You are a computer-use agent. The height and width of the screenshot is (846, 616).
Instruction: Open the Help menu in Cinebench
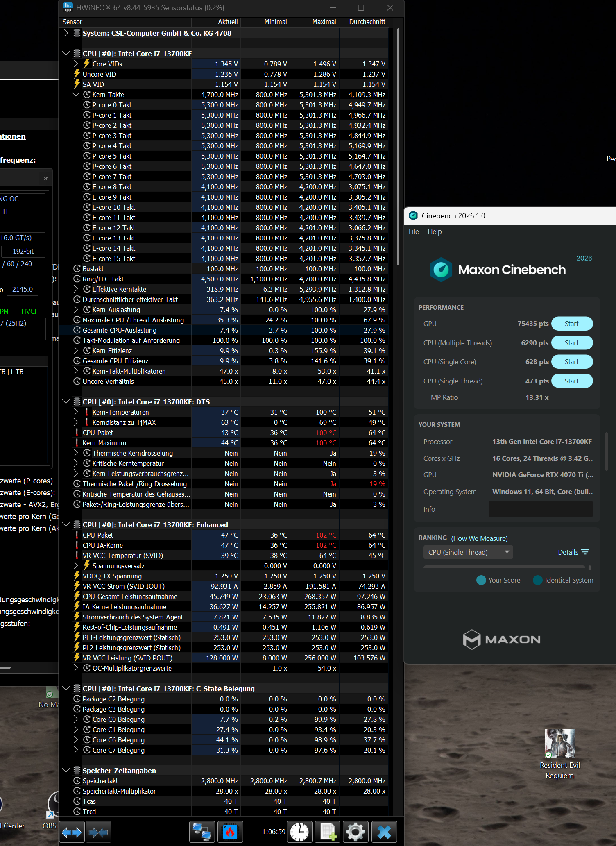(x=435, y=231)
